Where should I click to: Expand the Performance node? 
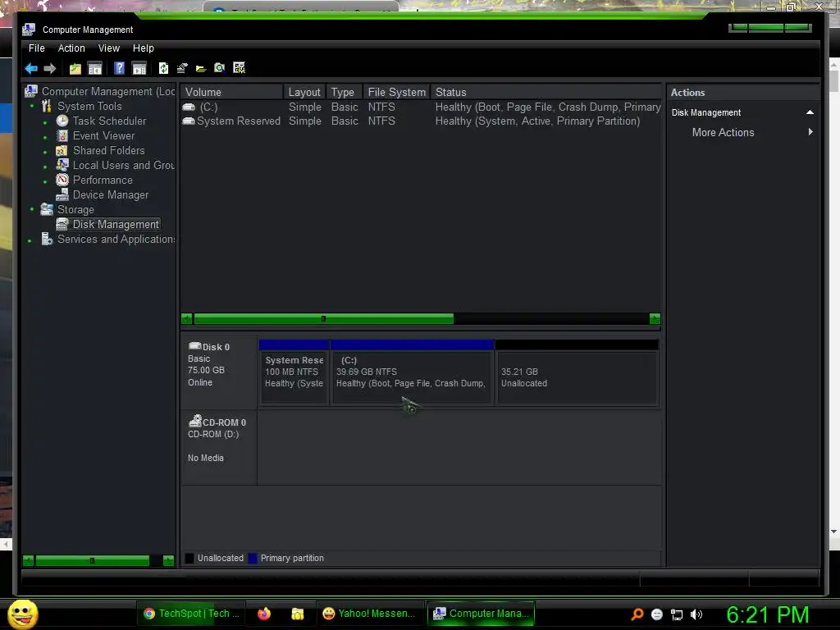click(x=45, y=181)
